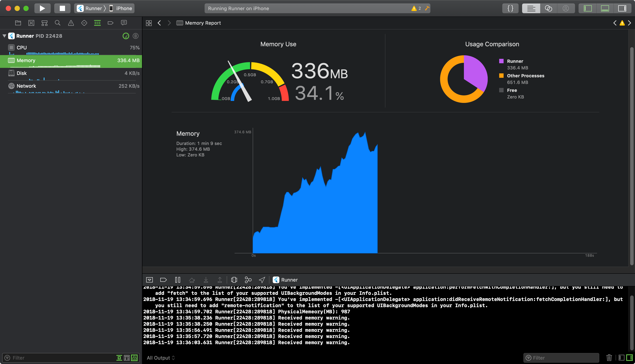Open Debug View Hierarchy icon
Viewport: 635px width, 364px height.
coord(234,280)
